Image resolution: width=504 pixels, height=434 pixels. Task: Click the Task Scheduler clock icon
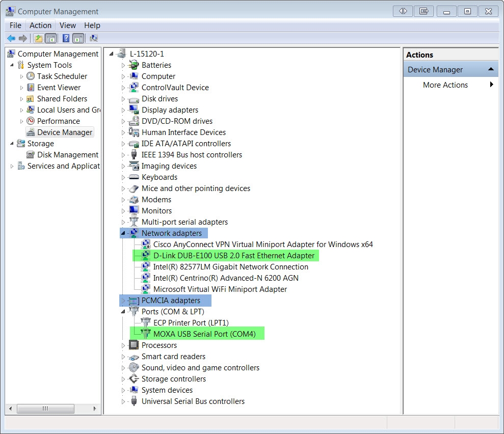click(x=31, y=76)
